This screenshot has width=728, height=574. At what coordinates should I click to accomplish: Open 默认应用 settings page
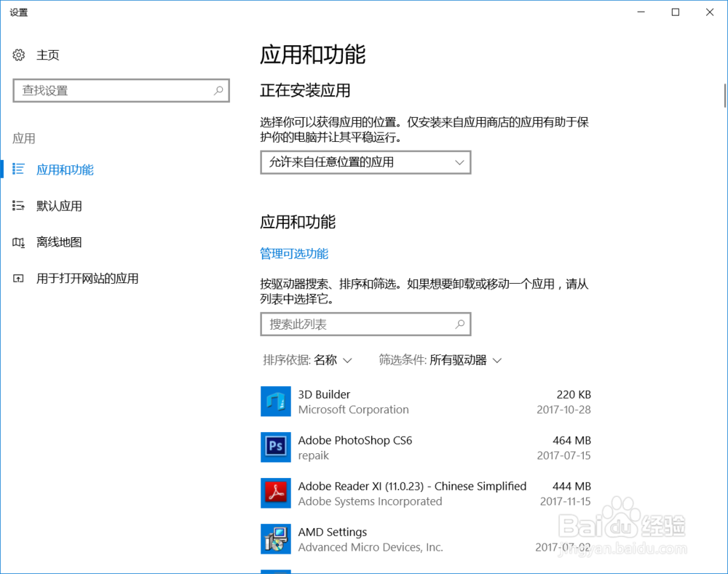[x=59, y=206]
